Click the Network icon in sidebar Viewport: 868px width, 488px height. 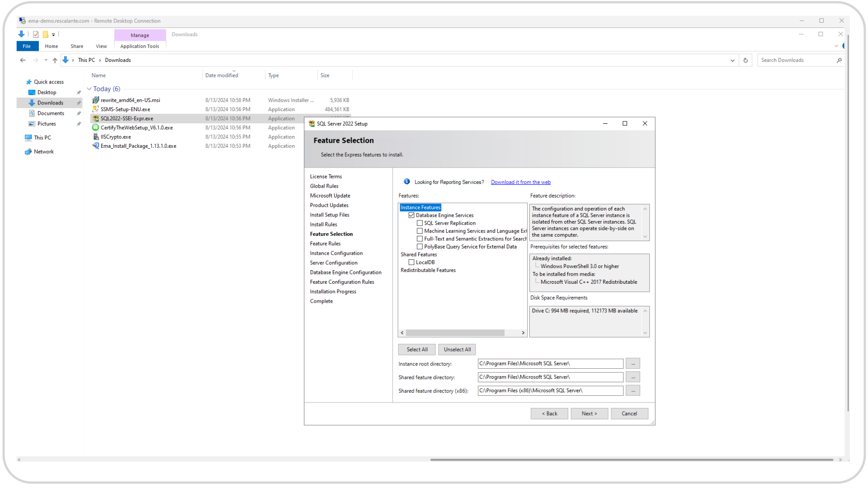(x=28, y=151)
